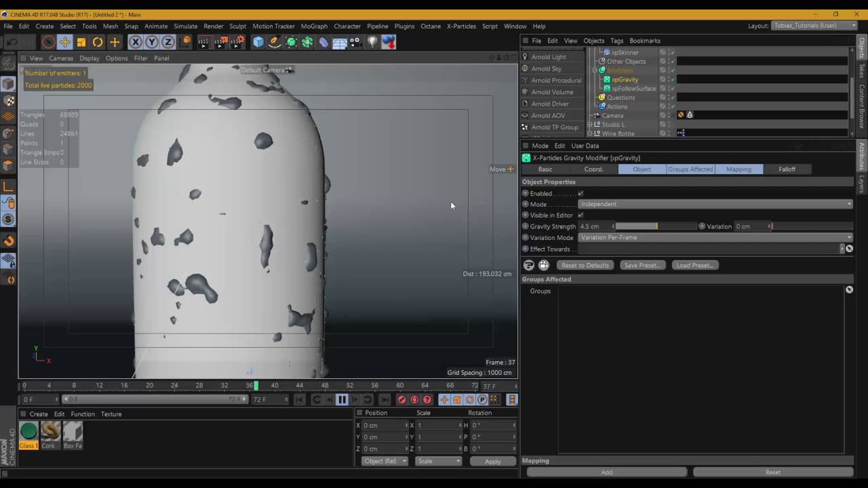Toggle Camera layer square in Objects list
Viewport: 868px width, 488px height.
(663, 115)
